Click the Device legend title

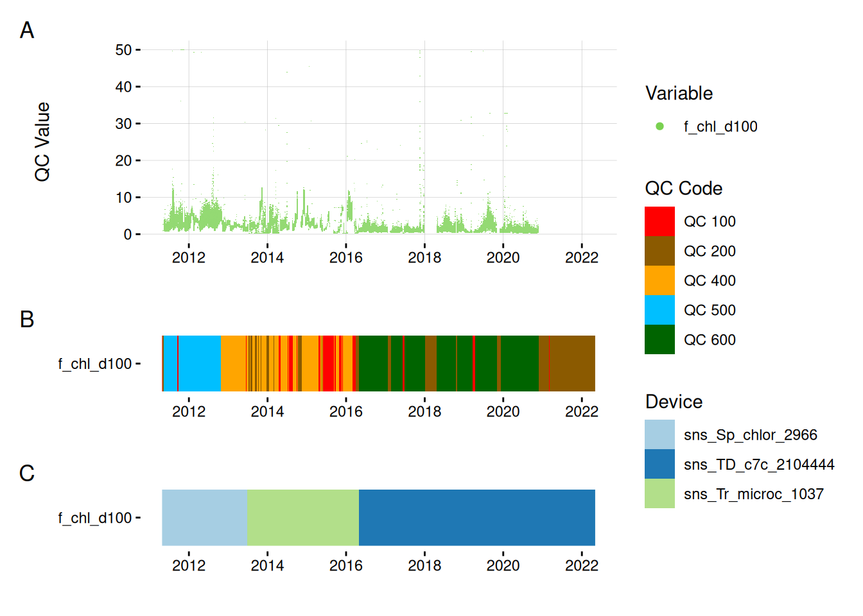tap(674, 402)
